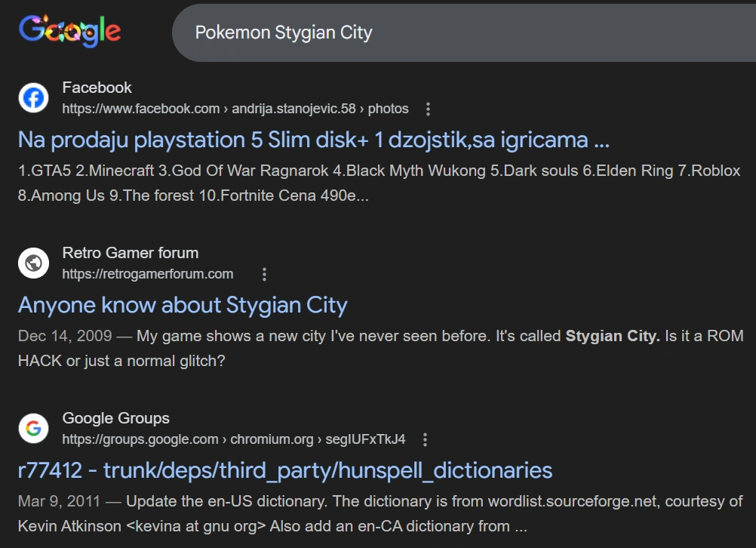Open Anyone know about Stygian City result

click(183, 306)
